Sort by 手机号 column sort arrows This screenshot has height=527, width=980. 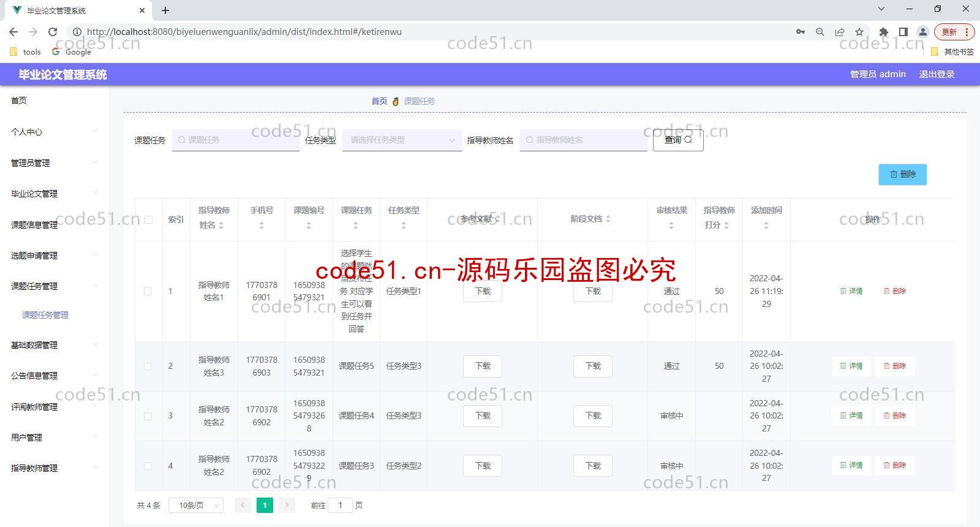pyautogui.click(x=262, y=226)
